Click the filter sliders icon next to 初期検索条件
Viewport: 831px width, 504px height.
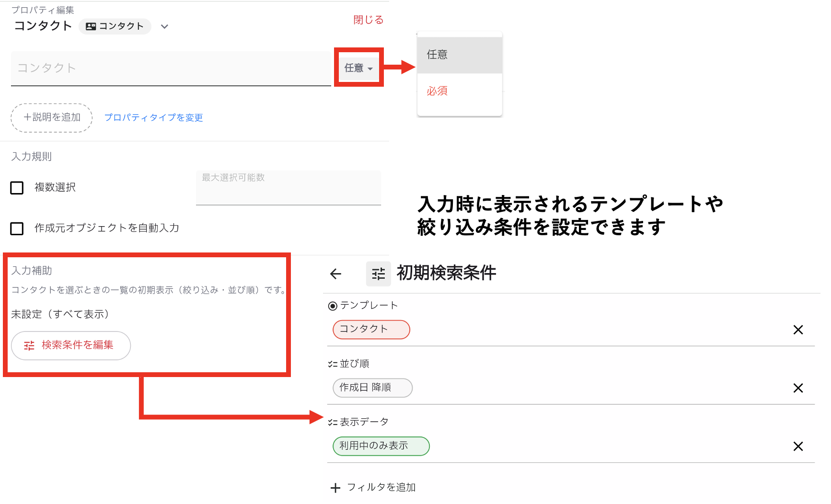379,274
